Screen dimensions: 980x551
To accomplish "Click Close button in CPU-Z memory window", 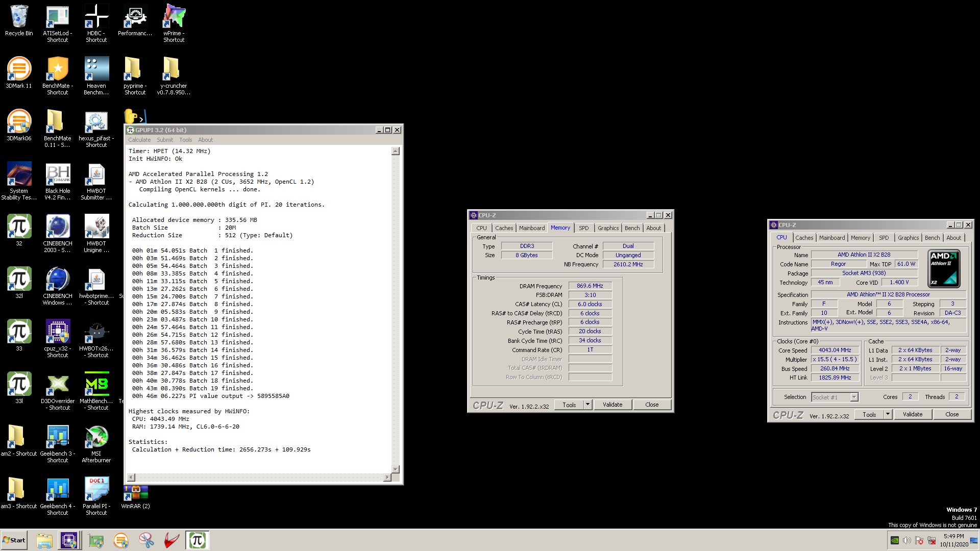I will tap(652, 405).
